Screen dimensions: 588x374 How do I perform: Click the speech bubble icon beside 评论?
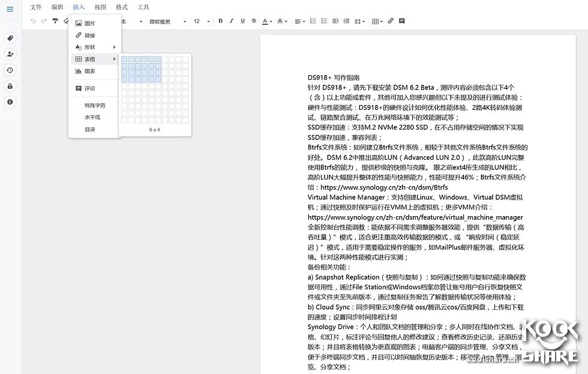(79, 88)
